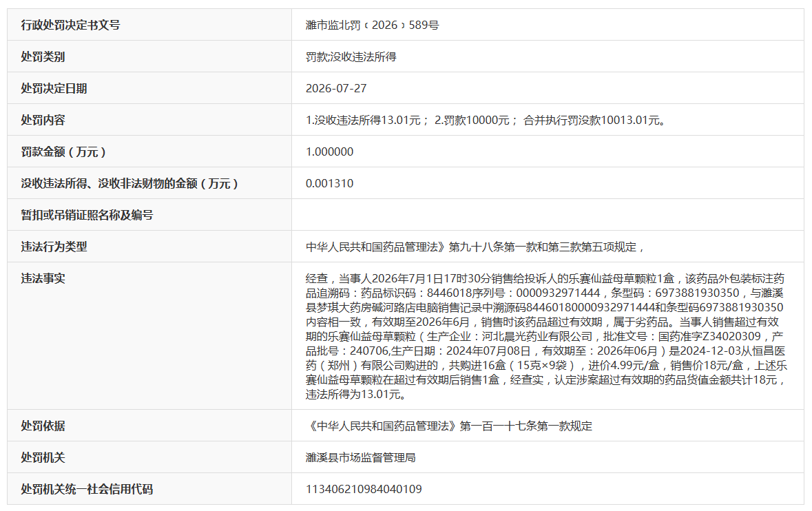Viewport: 812px width, 511px height.
Task: Click the 处罚机关统一社会信用代码 label
Action: pyautogui.click(x=87, y=489)
